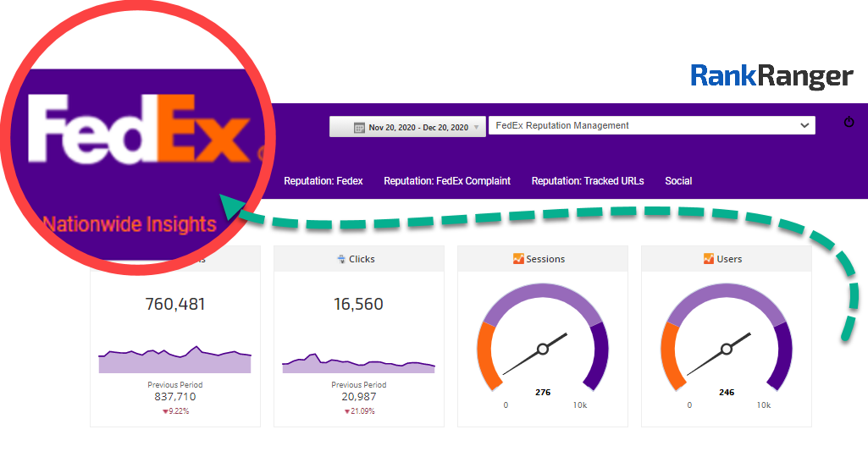
Task: Click the Users gauge value 246
Action: pos(727,393)
